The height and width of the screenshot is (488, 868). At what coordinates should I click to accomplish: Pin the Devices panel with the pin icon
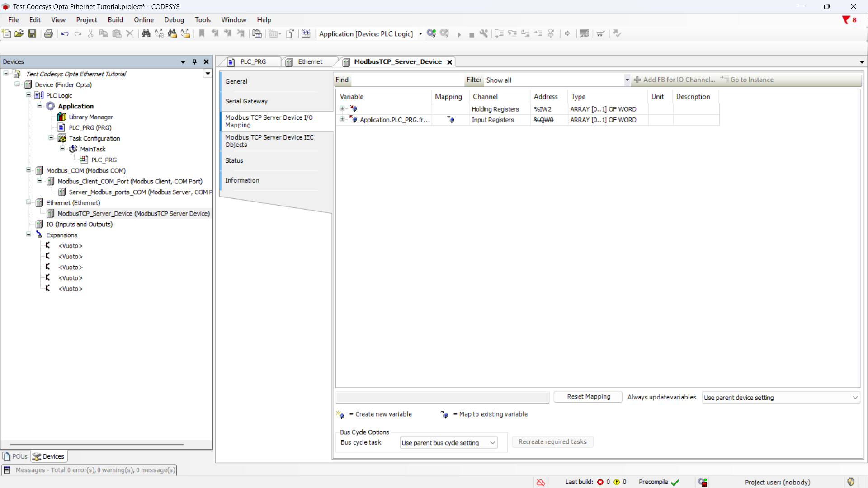194,62
